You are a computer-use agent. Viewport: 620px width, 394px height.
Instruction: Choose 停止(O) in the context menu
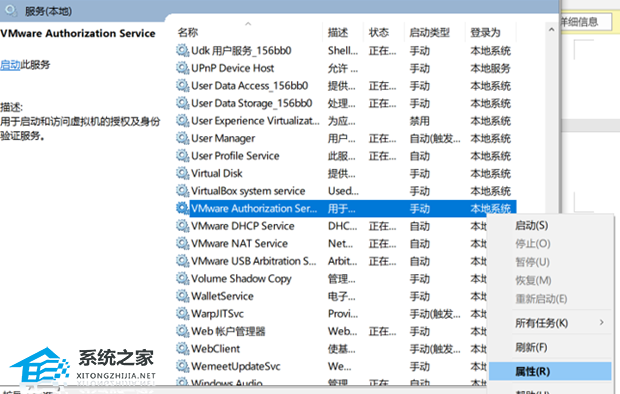pos(533,244)
